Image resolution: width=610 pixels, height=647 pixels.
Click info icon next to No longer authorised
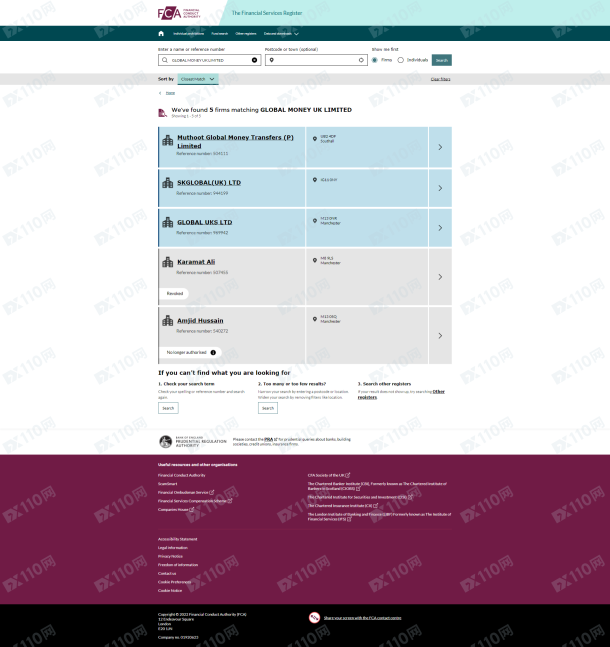click(213, 352)
